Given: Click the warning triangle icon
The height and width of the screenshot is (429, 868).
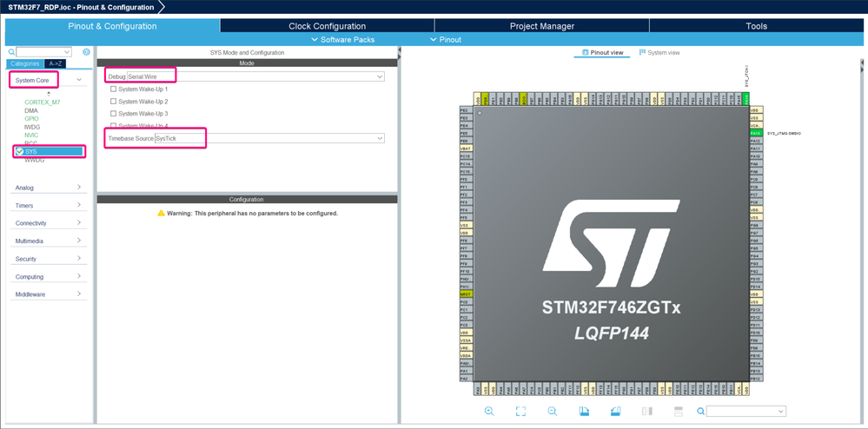Looking at the screenshot, I should coord(161,213).
